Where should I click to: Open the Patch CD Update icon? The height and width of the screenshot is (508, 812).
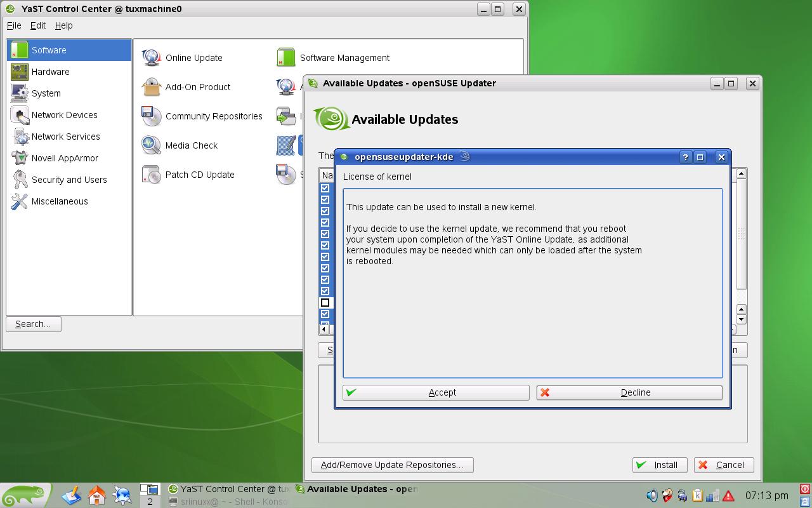(x=152, y=174)
